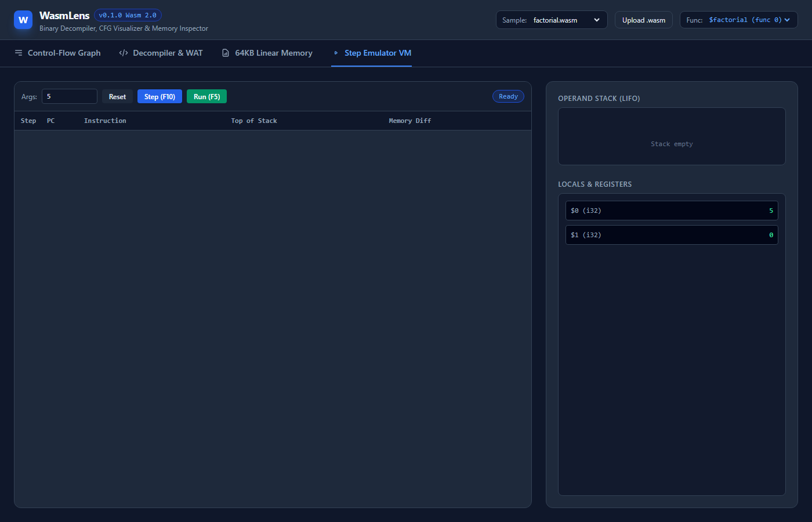The width and height of the screenshot is (812, 522).
Task: Click the Reset button
Action: [x=117, y=96]
